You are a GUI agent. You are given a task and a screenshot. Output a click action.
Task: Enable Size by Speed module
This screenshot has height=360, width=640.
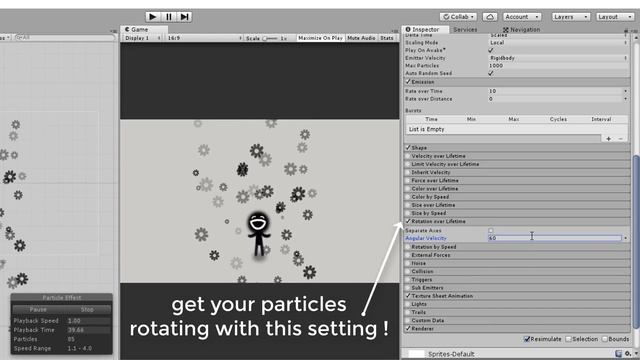point(408,213)
